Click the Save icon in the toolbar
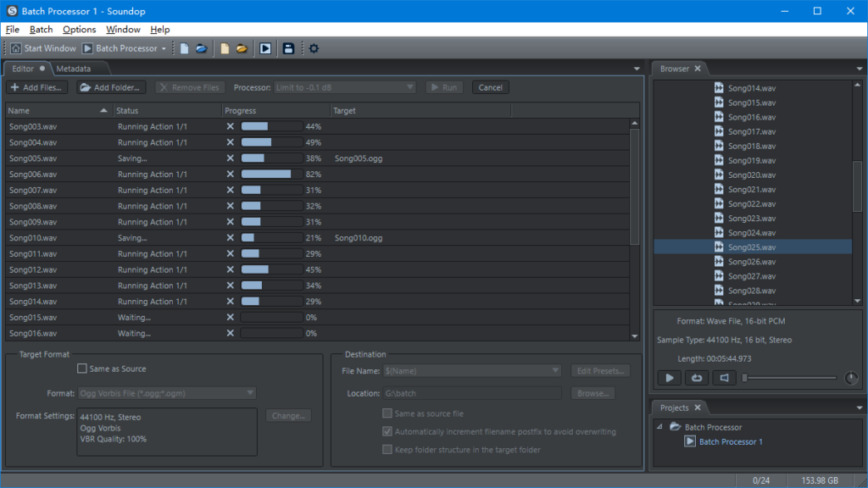Screen dimensions: 868x488 (288, 48)
